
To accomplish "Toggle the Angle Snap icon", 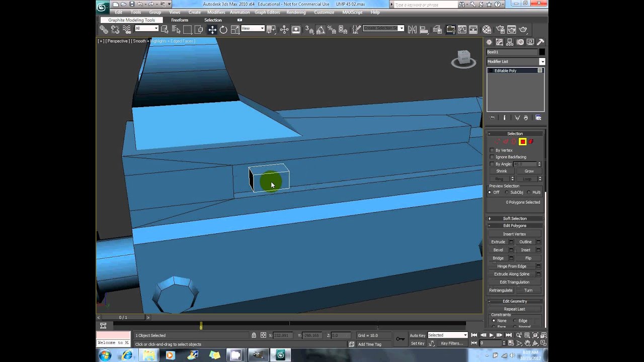I will coord(320,30).
